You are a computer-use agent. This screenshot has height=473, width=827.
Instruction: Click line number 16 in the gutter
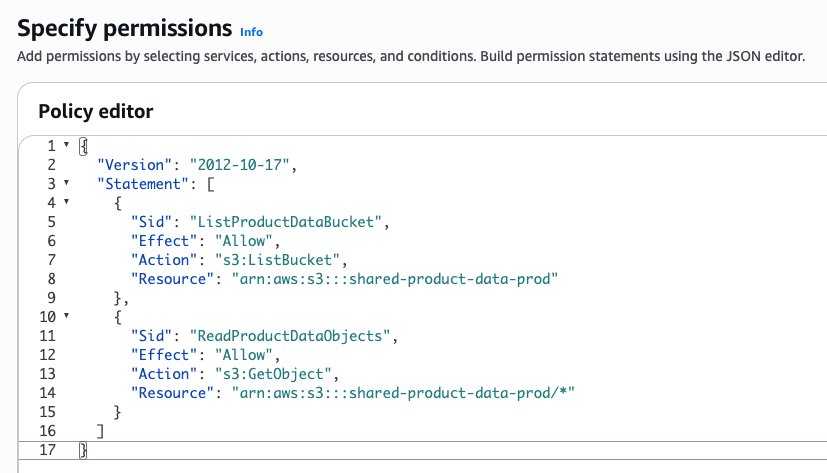pos(47,431)
